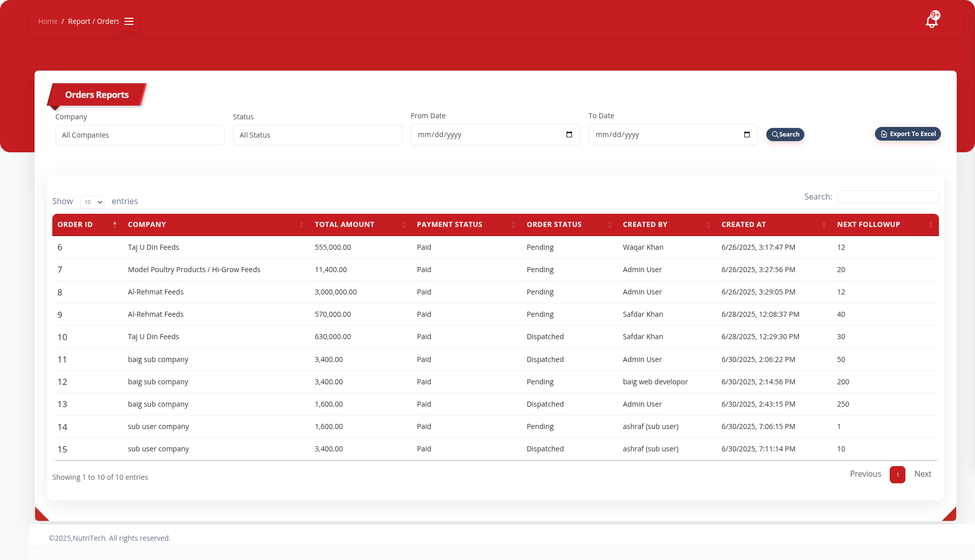Sort the CREATED AT column
The width and height of the screenshot is (975, 560).
tap(824, 225)
